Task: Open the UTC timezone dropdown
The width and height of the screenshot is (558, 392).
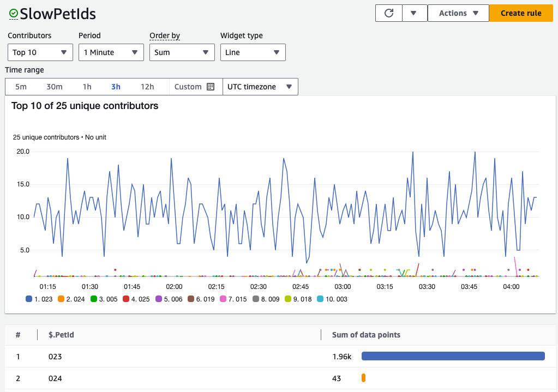Action: coord(260,86)
